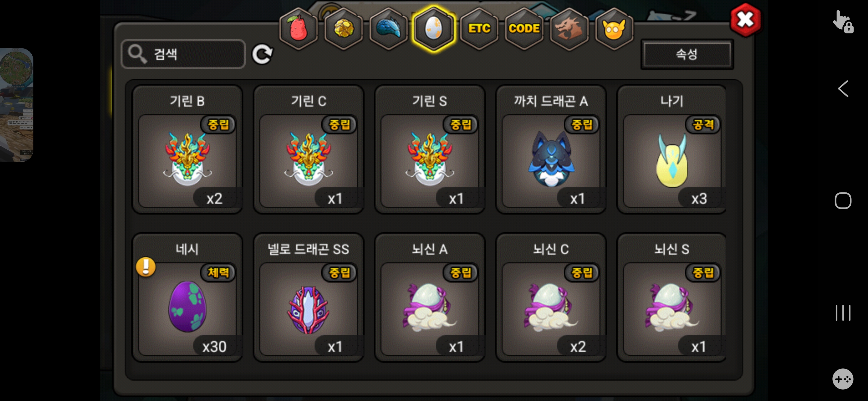Screen dimensions: 868x401
Task: Select the 까치 드래곤 A egg
Action: pyautogui.click(x=551, y=149)
